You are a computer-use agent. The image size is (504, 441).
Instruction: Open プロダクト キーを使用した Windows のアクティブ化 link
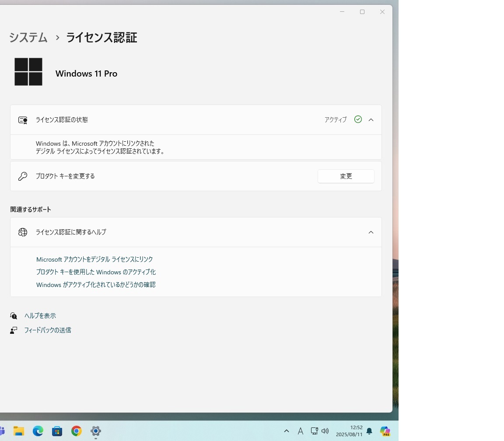point(96,272)
